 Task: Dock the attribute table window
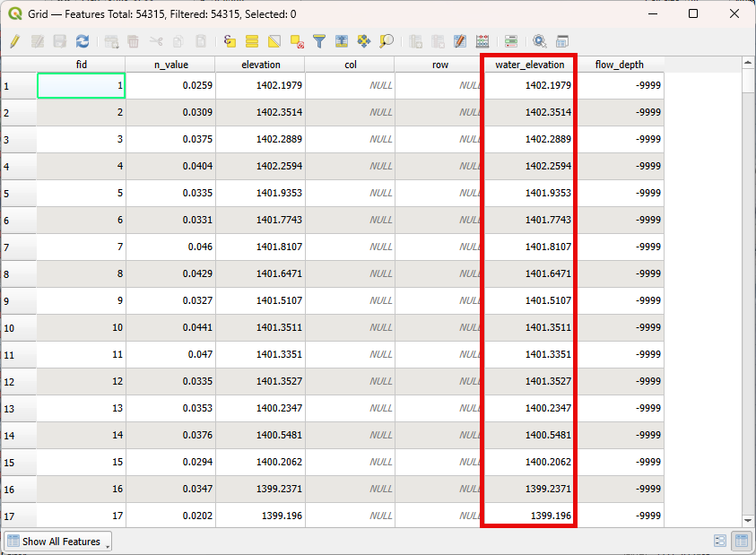pos(562,41)
